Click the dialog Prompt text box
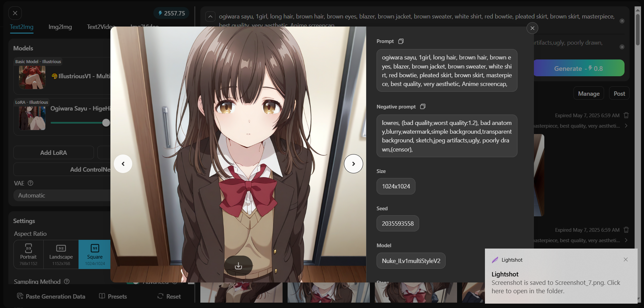This screenshot has height=308, width=644. pos(447,71)
